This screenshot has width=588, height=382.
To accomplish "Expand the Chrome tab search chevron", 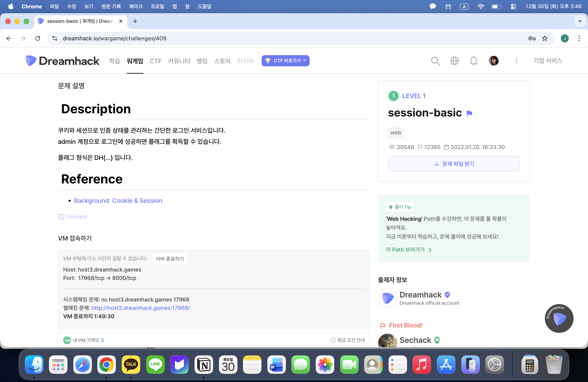I will [580, 21].
